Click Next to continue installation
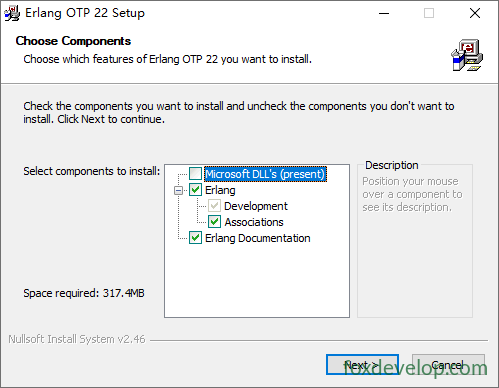The width and height of the screenshot is (499, 388). coord(362,365)
